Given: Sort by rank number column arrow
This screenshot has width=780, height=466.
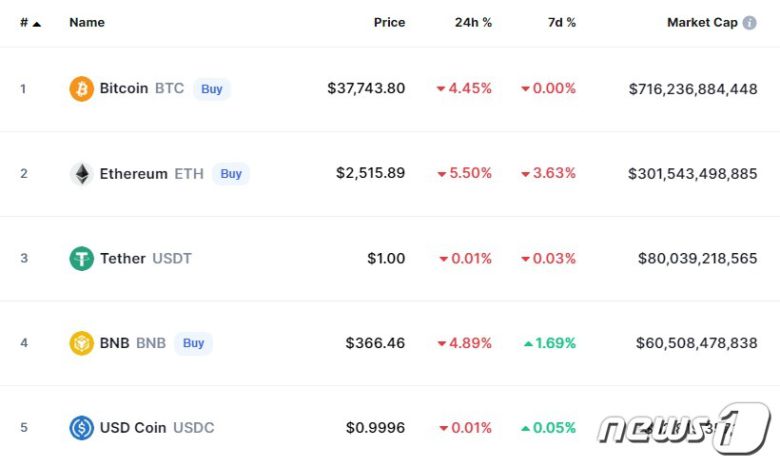Looking at the screenshot, I should (x=37, y=23).
